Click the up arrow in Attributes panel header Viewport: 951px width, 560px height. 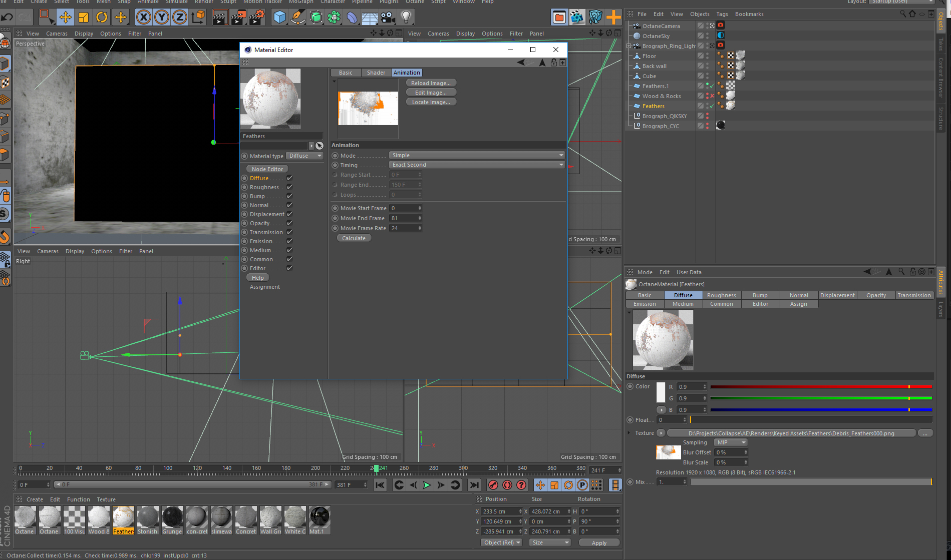click(x=889, y=272)
